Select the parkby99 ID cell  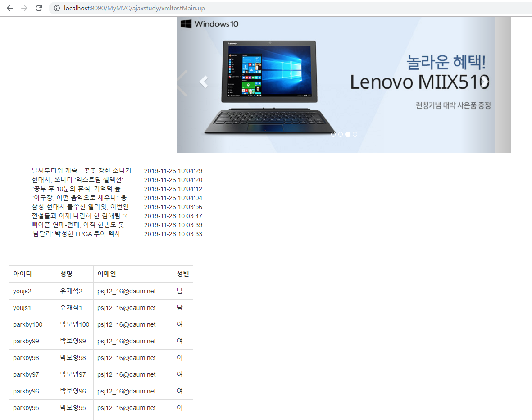[32, 341]
